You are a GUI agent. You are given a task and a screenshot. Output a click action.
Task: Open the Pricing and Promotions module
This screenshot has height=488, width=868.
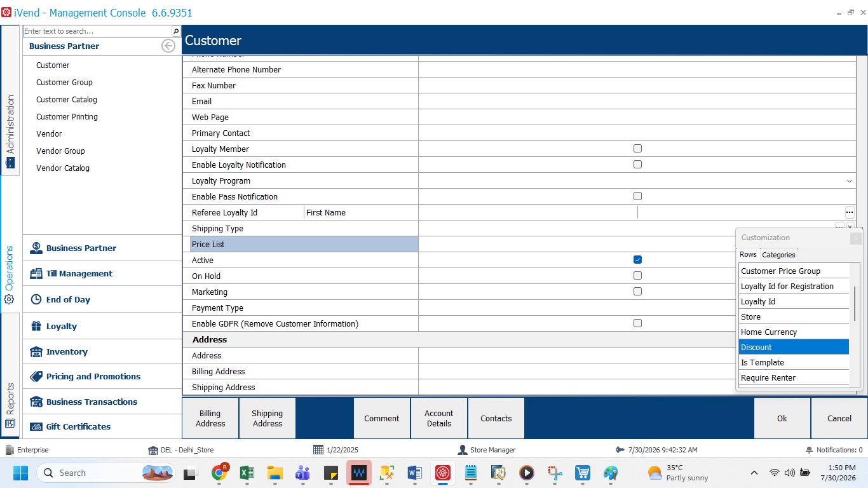pos(102,376)
